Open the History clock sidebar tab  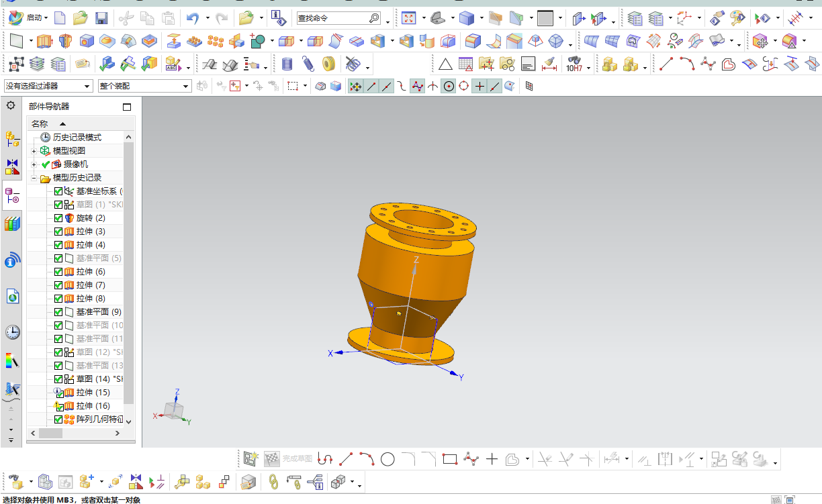(x=12, y=332)
